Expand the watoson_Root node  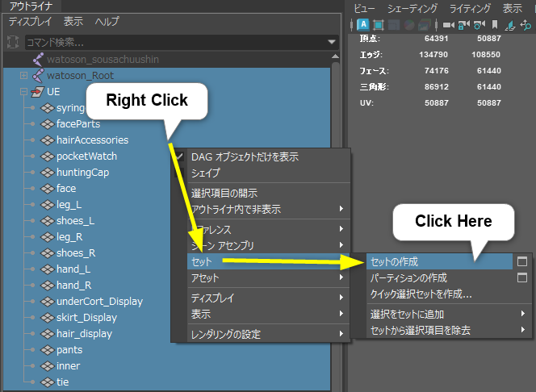(x=23, y=76)
